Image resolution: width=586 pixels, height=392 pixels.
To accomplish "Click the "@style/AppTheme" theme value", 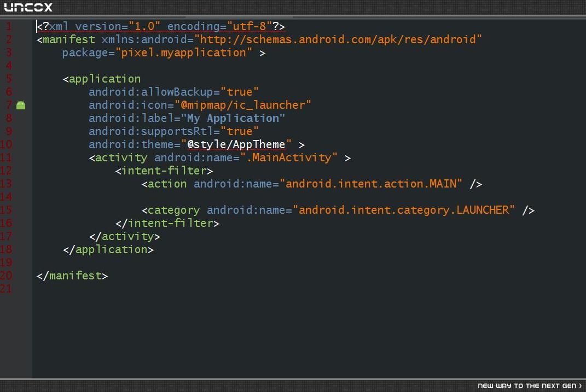I will click(236, 144).
